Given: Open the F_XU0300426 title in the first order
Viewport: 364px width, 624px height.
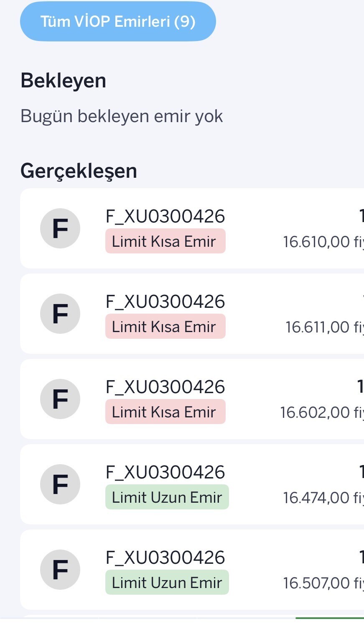Looking at the screenshot, I should click(x=165, y=216).
